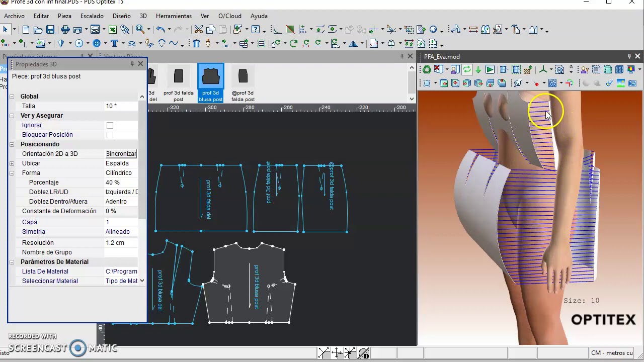The image size is (644, 362).
Task: Click the colored monitor icon in 3D toolbar
Action: [x=630, y=70]
